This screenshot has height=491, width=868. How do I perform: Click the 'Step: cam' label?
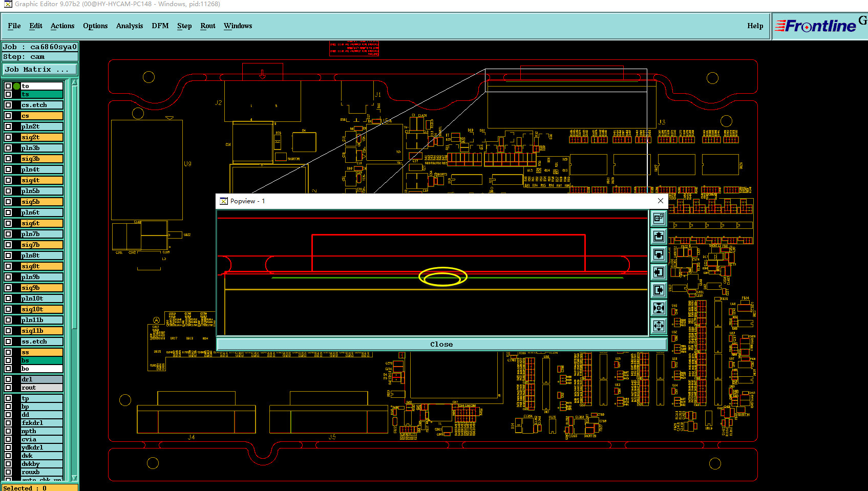40,57
